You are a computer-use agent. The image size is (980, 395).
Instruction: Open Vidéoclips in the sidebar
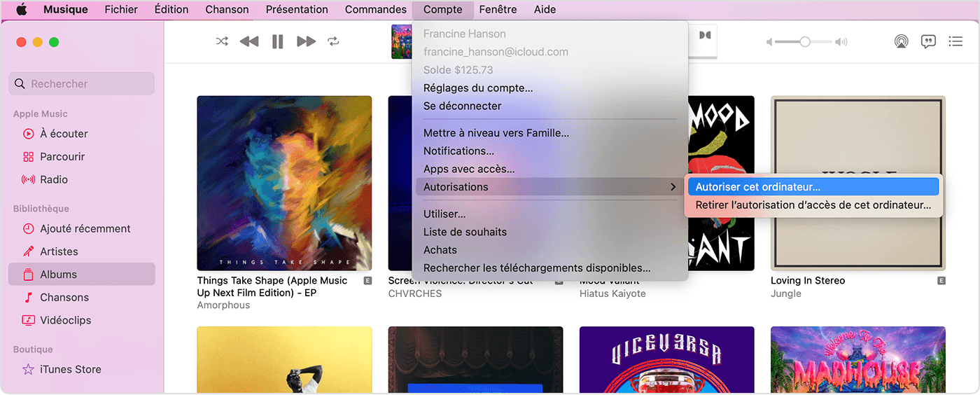(x=82, y=321)
